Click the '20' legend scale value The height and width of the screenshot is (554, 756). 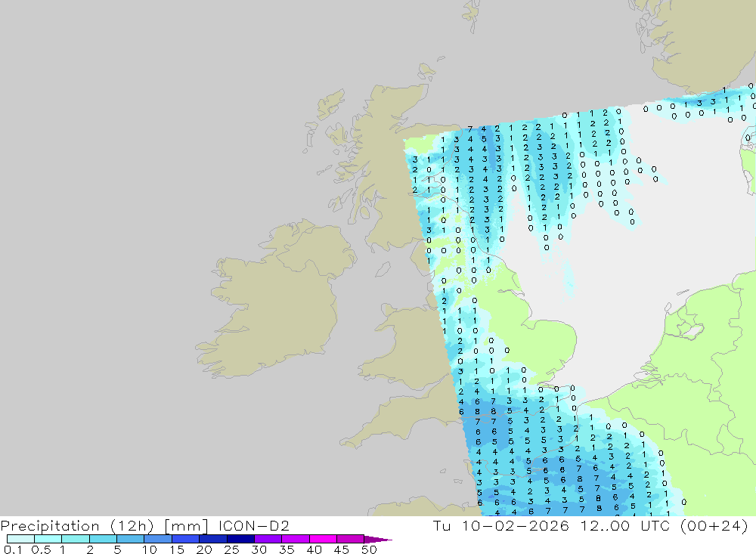click(x=204, y=549)
